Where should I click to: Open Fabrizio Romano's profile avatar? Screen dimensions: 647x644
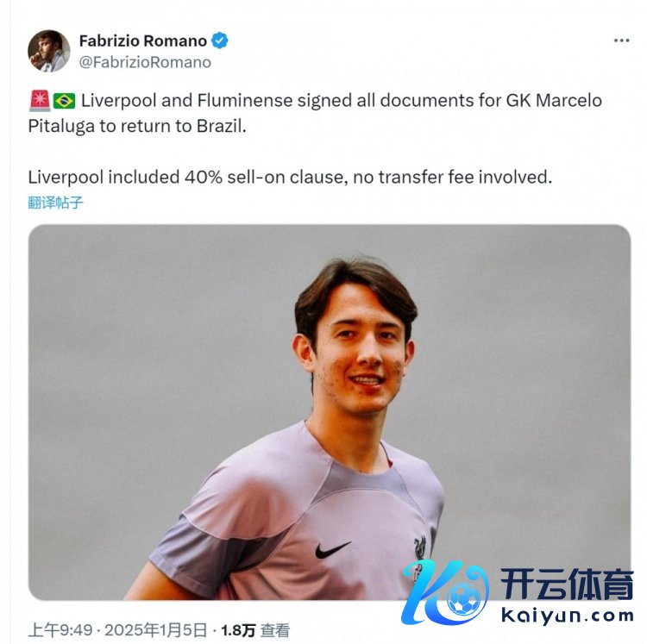[x=48, y=51]
